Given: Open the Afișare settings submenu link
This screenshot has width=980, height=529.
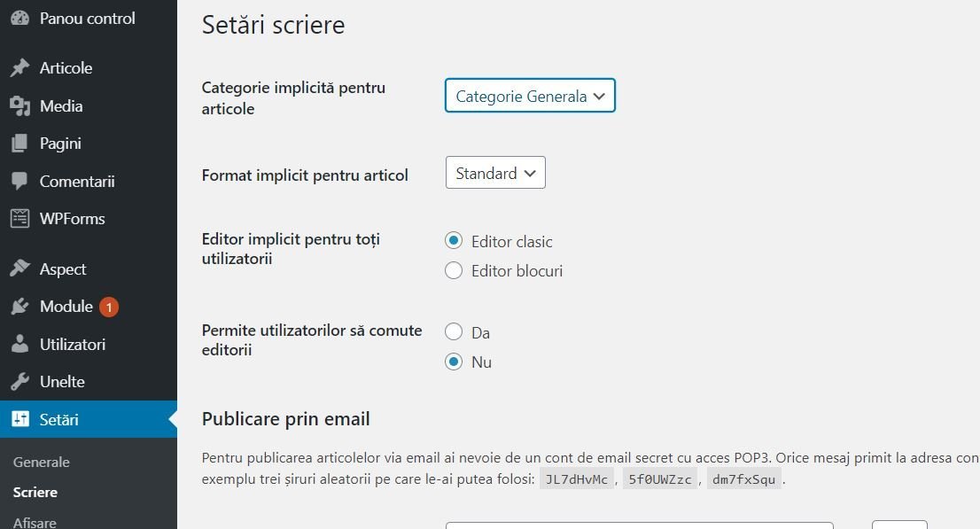Looking at the screenshot, I should click(x=35, y=522).
